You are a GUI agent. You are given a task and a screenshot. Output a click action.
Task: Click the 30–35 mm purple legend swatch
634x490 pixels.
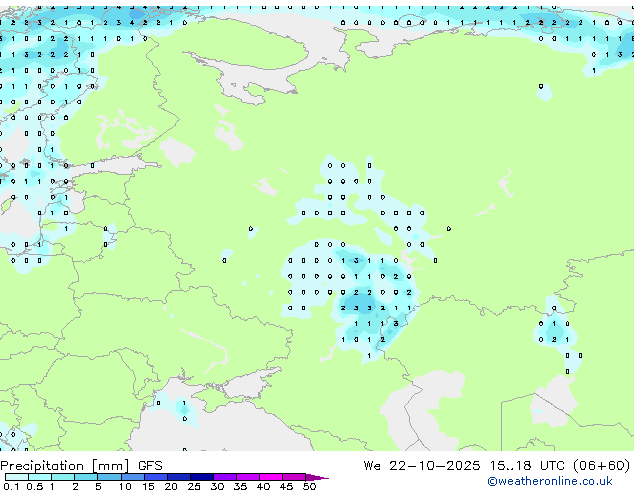(225, 477)
